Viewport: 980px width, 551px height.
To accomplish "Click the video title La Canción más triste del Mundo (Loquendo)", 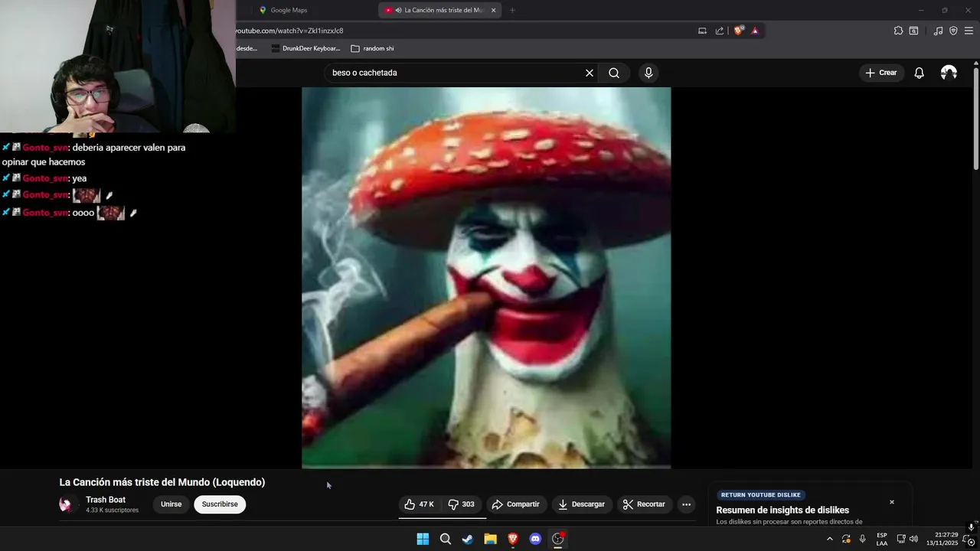I will pos(162,482).
